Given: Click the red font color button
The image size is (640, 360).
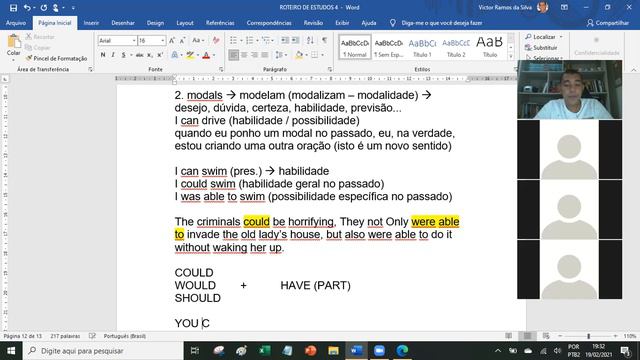Looking at the screenshot, I should coord(206,55).
